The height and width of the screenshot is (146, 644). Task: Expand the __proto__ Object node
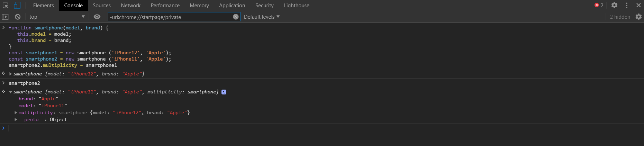(x=16, y=120)
